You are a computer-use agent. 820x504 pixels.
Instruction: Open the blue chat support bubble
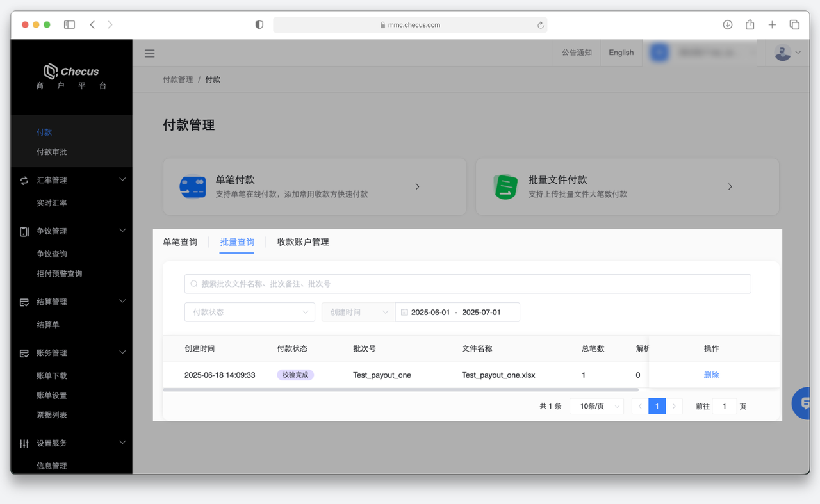[x=803, y=403]
